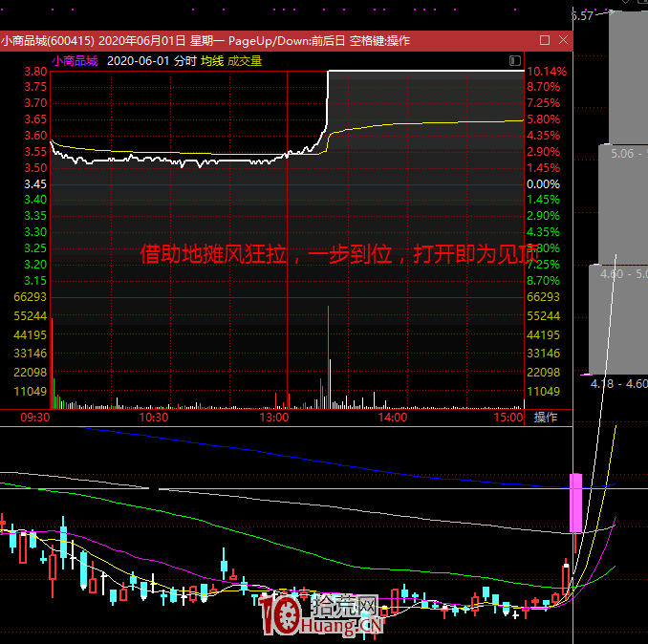Click the purple 小商品城 stock name label
The height and width of the screenshot is (644, 648).
tap(75, 61)
